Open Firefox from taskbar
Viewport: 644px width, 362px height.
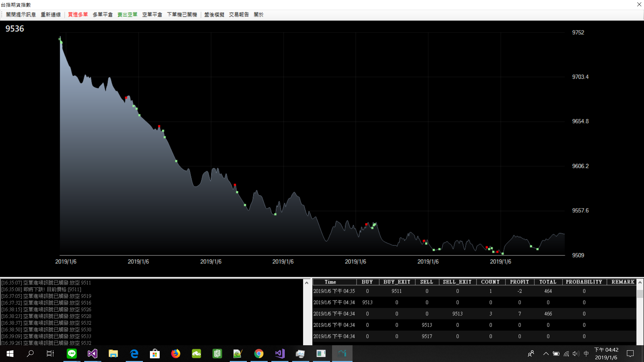pyautogui.click(x=176, y=354)
